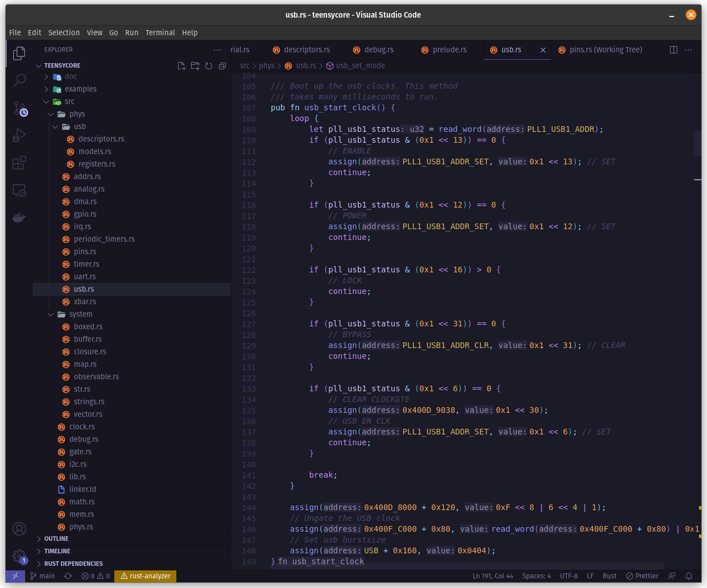
Task: Split the editor to the right
Action: 673,50
